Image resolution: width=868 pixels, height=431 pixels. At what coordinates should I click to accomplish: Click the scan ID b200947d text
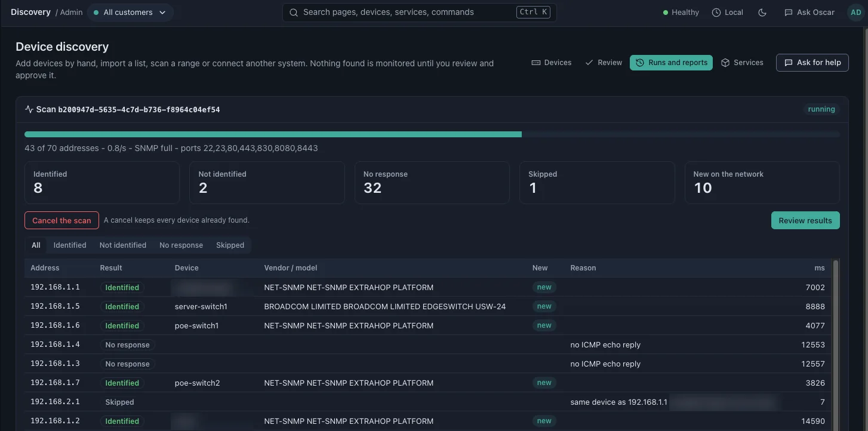[139, 109]
